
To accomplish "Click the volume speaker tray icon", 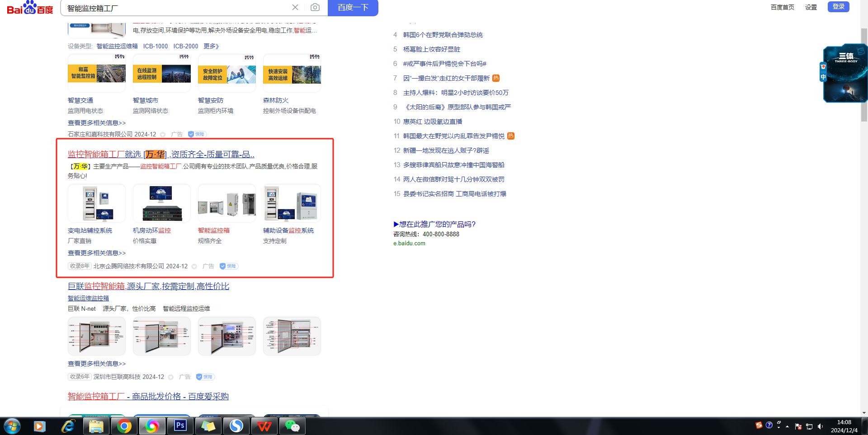I will click(x=820, y=426).
